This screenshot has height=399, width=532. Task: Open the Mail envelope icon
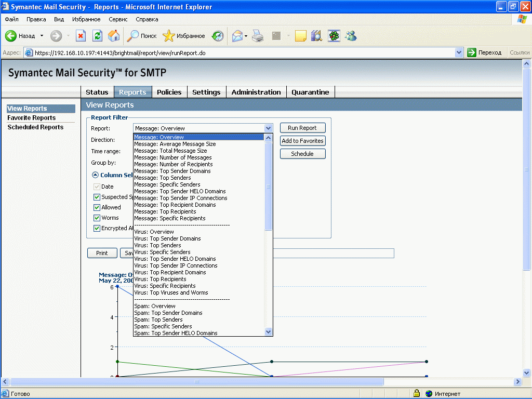(x=237, y=36)
